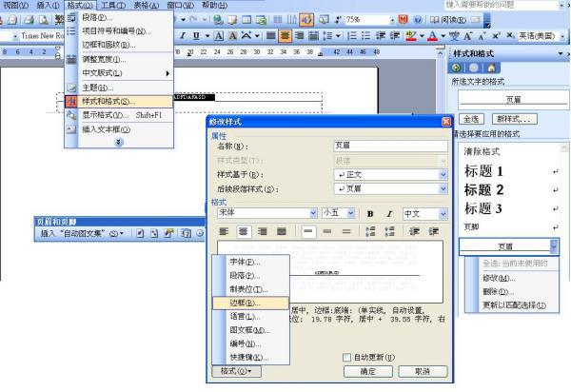Image resolution: width=571 pixels, height=392 pixels.
Task: Toggle the 自动更新 checkbox
Action: (x=347, y=356)
